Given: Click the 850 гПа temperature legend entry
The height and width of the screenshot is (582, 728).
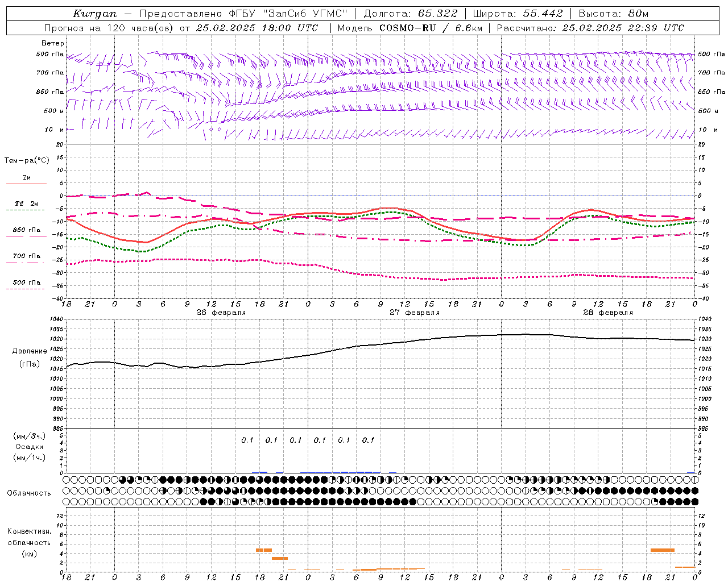Looking at the screenshot, I should click(27, 230).
